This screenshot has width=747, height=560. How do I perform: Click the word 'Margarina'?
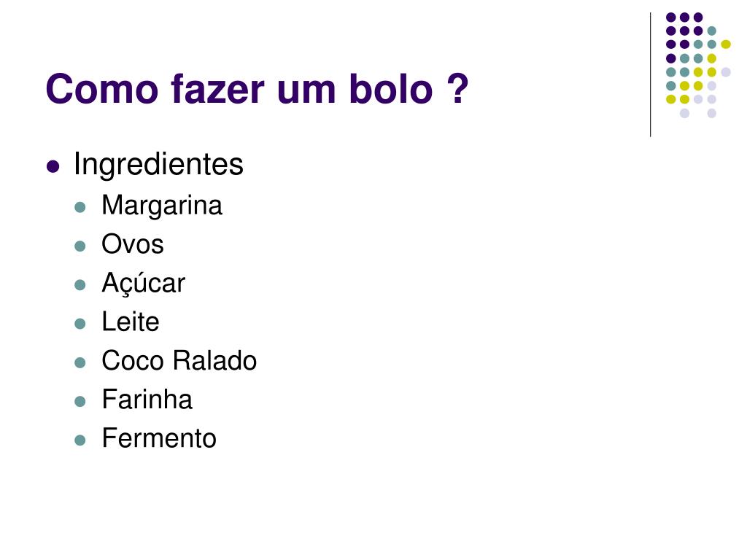(162, 206)
